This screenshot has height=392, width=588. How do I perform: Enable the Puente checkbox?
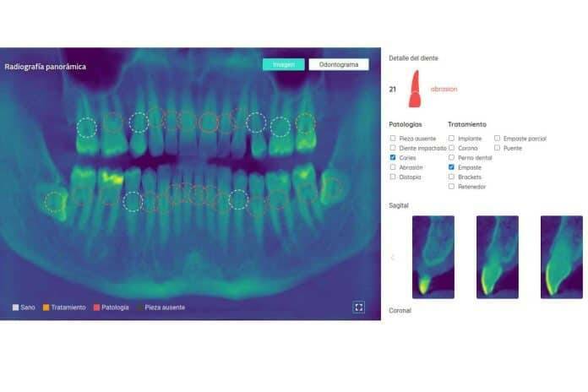point(497,148)
